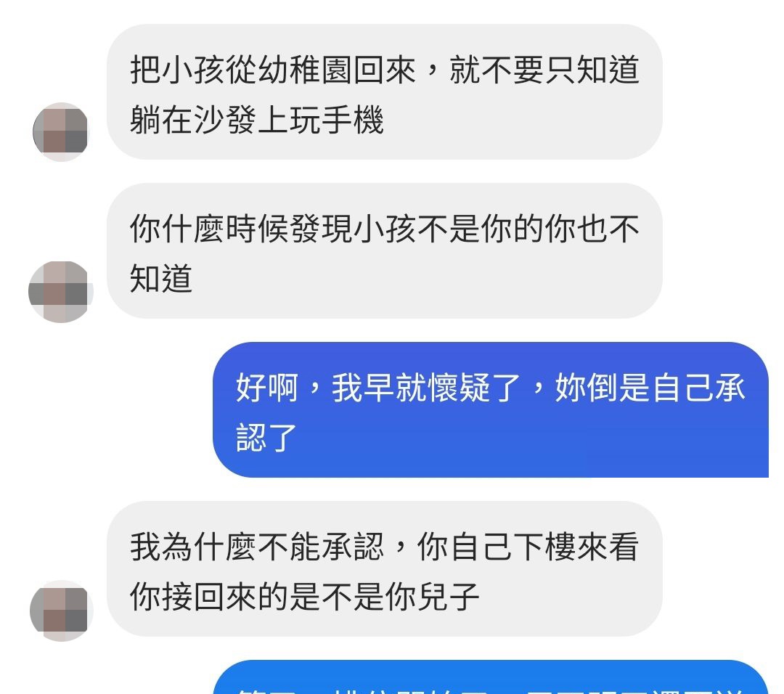Open profile avatar beside 你兒子 message
Image resolution: width=784 pixels, height=694 pixels.
[x=60, y=611]
